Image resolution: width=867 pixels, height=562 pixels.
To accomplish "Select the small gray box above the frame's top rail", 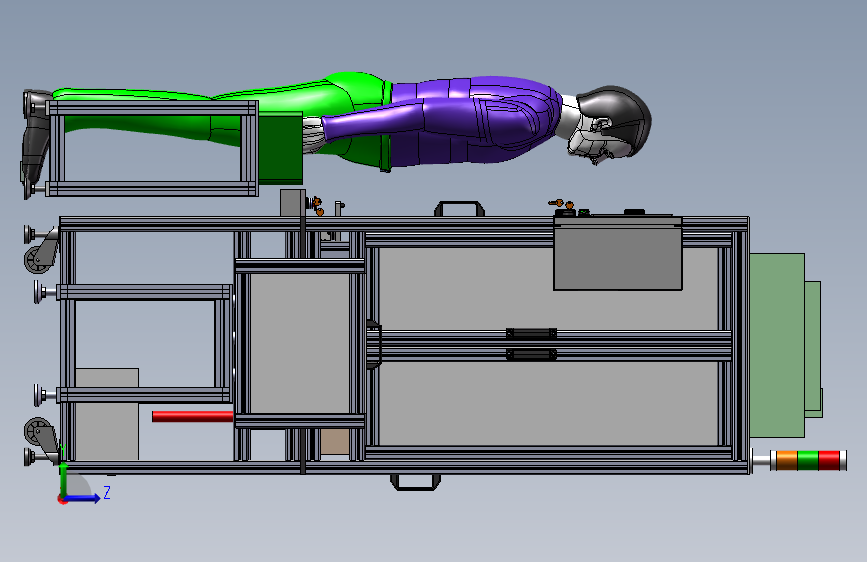I will pyautogui.click(x=293, y=203).
